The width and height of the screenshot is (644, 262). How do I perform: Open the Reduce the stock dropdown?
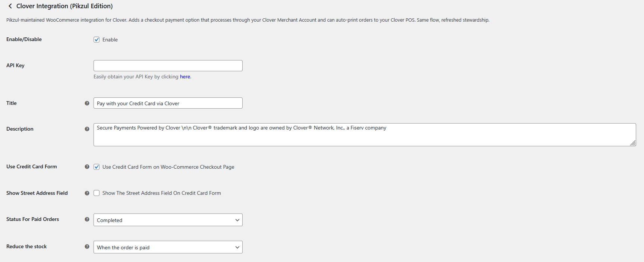click(x=168, y=247)
